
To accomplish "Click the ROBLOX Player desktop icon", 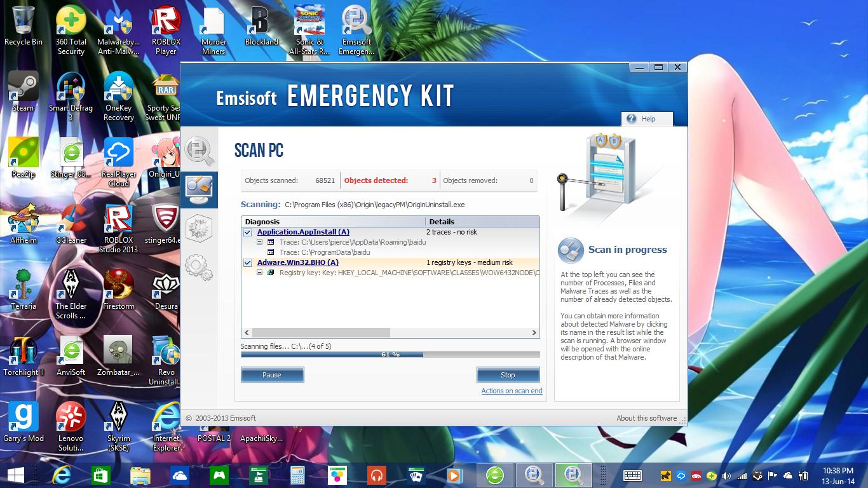I will 166,30.
